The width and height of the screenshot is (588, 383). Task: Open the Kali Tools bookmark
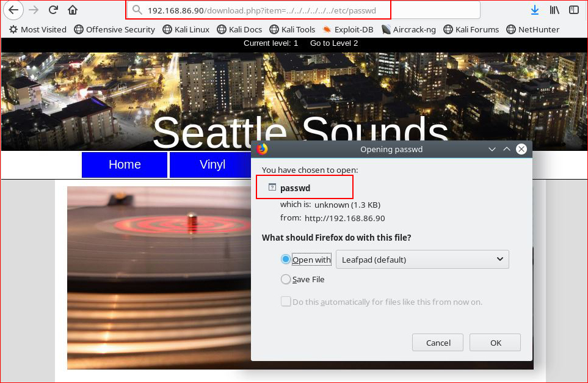tap(292, 29)
